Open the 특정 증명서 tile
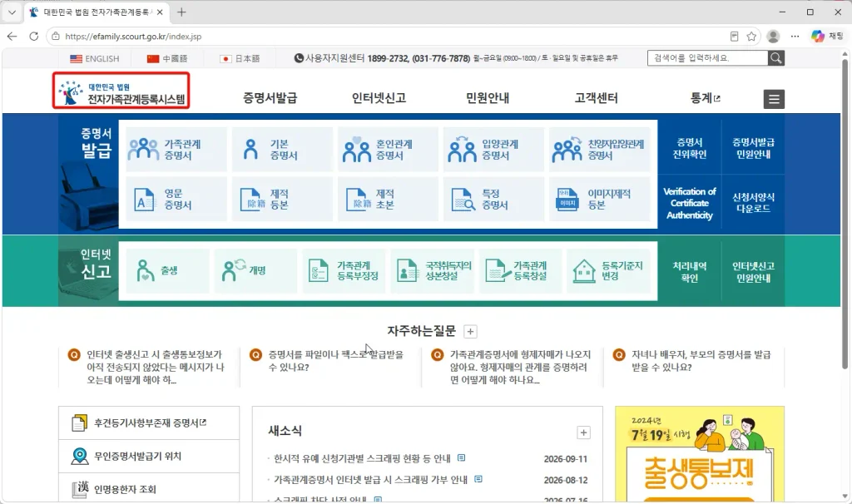Image resolution: width=852 pixels, height=504 pixels. [x=493, y=199]
